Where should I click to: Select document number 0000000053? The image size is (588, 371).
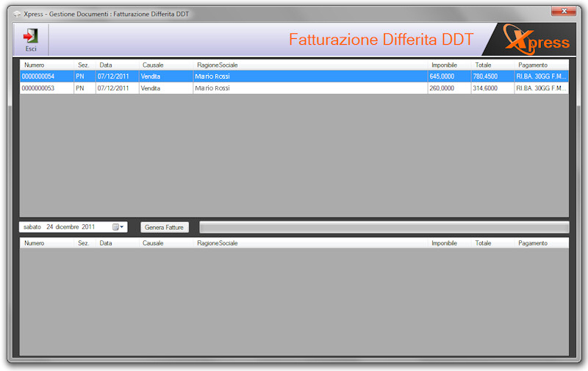pyautogui.click(x=46, y=88)
